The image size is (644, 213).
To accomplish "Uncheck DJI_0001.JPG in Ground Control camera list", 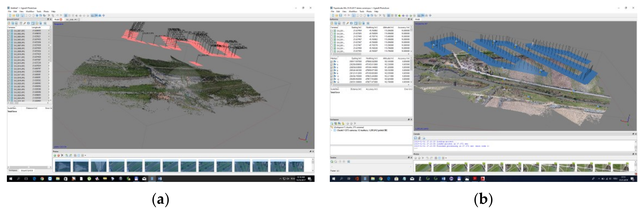I will 9,31.
